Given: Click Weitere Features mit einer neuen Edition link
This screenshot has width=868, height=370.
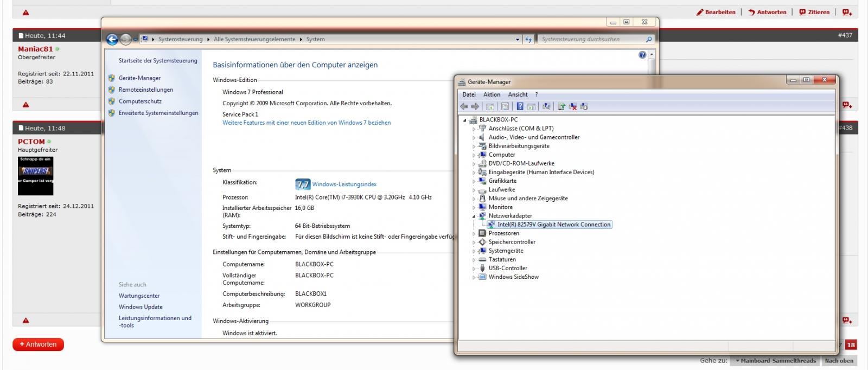Looking at the screenshot, I should [x=307, y=123].
